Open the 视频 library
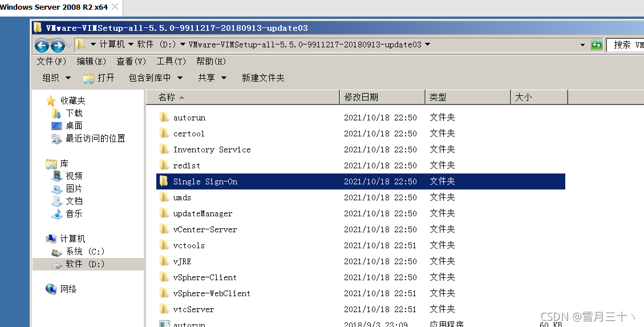The width and height of the screenshot is (644, 327). pos(74,176)
